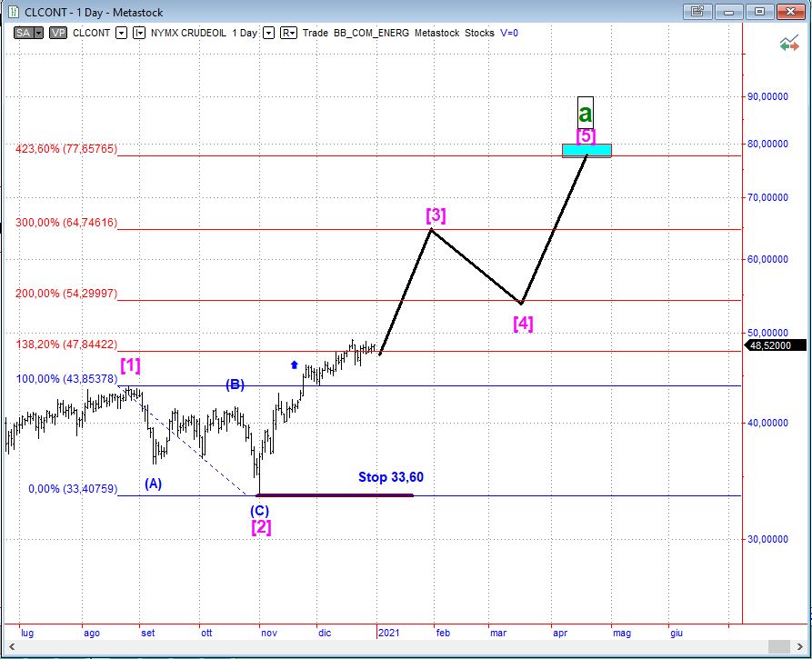Click the lug date axis label

point(27,633)
